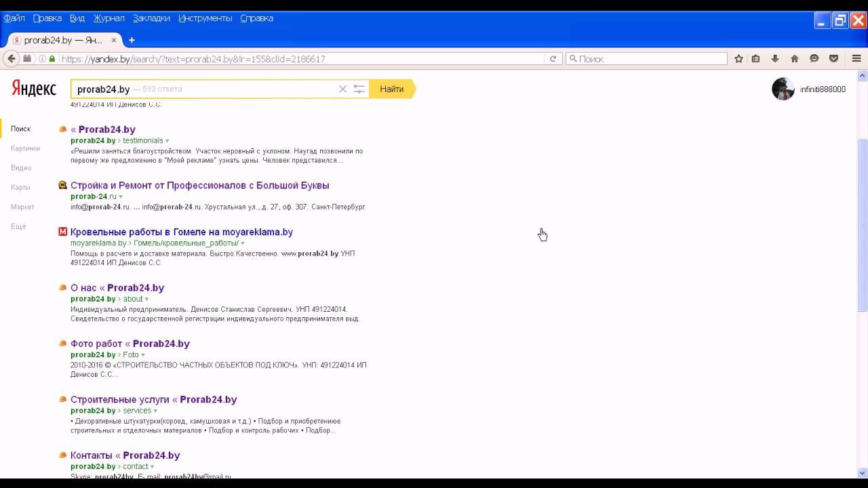Expand dropdown arrow next to about

click(x=147, y=300)
